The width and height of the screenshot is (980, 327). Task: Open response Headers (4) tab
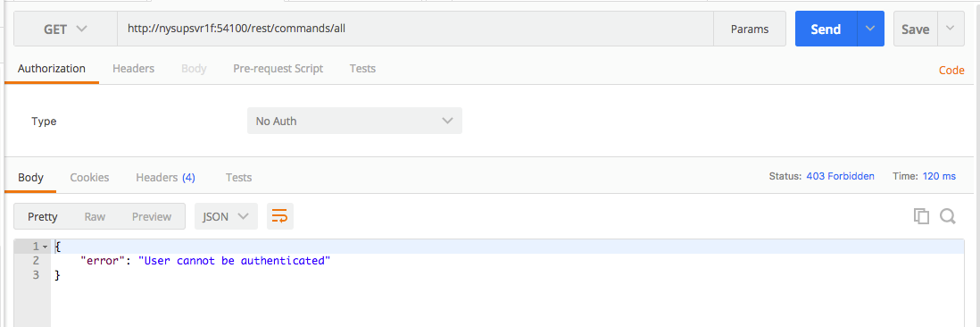166,178
